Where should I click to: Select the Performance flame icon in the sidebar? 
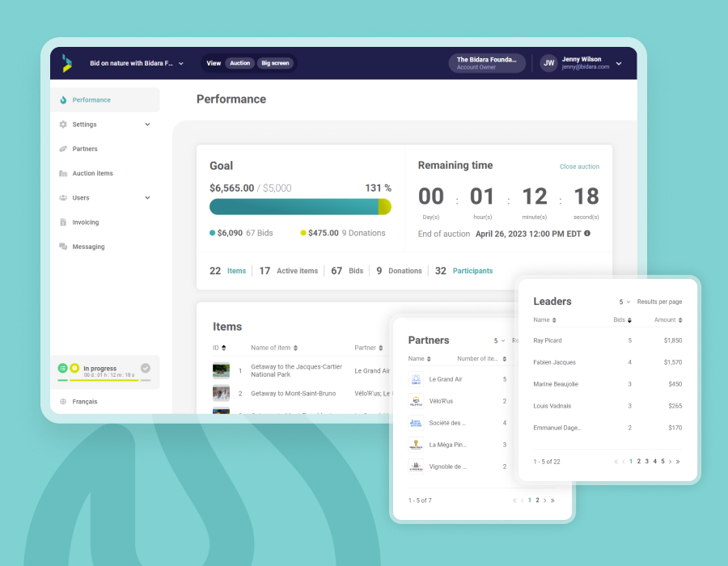click(61, 99)
